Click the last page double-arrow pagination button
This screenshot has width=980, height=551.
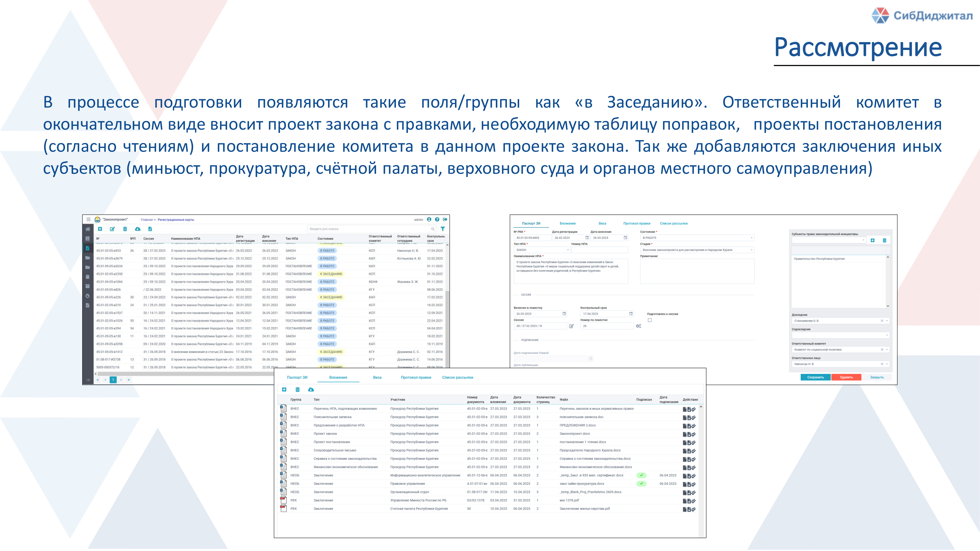(x=129, y=380)
